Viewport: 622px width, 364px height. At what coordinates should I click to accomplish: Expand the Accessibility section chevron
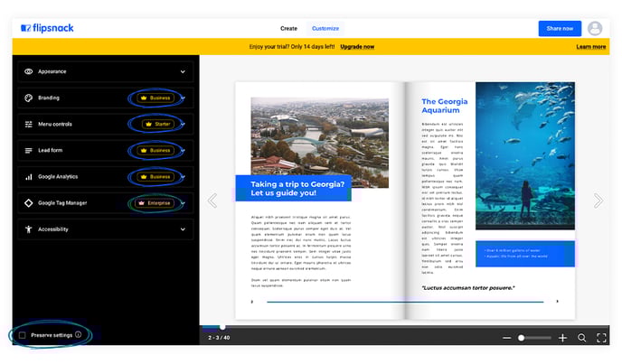pos(183,229)
